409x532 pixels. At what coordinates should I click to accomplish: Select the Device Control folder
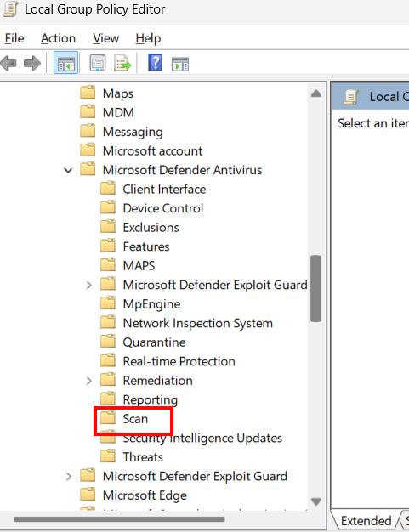(x=163, y=208)
